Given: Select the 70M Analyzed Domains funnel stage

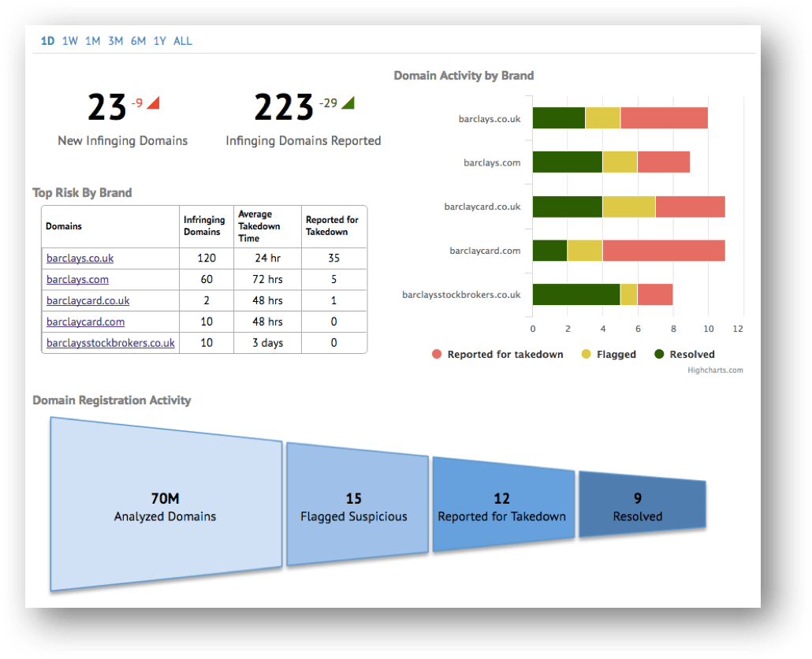Looking at the screenshot, I should (166, 504).
